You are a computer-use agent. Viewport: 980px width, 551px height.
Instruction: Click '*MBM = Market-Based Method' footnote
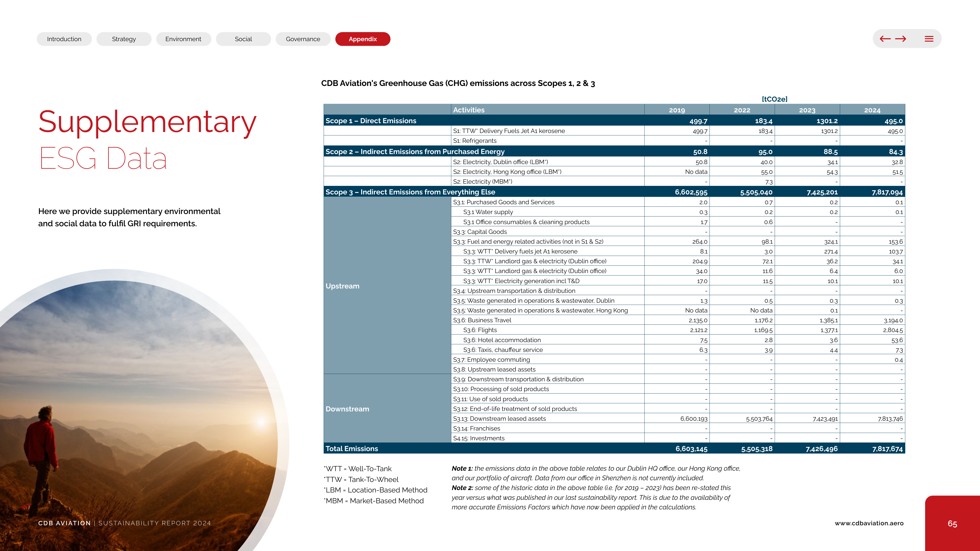click(374, 501)
